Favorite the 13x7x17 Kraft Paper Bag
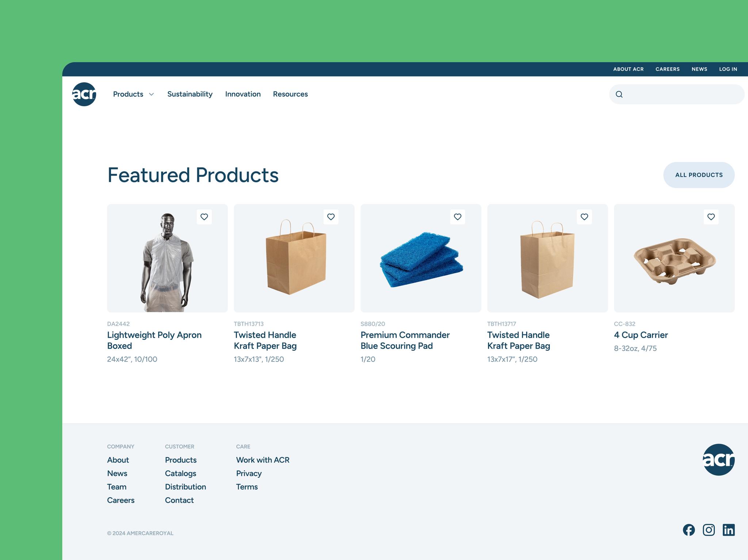 [584, 217]
